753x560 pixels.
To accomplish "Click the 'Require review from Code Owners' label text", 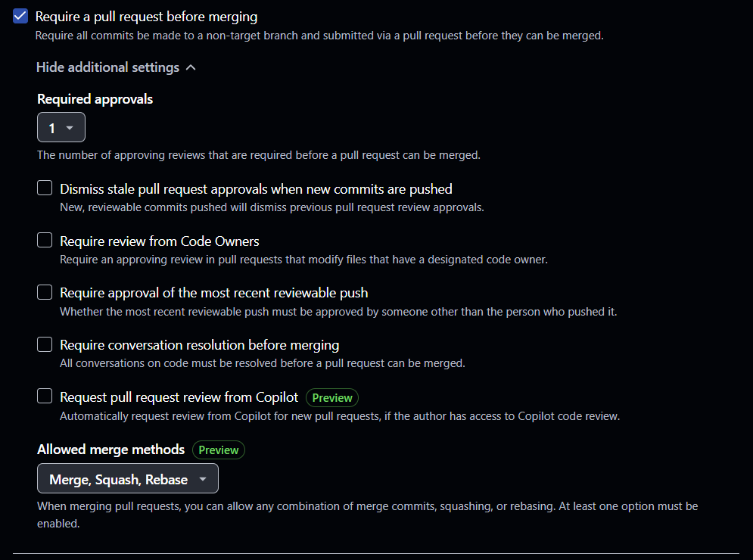I will click(160, 241).
